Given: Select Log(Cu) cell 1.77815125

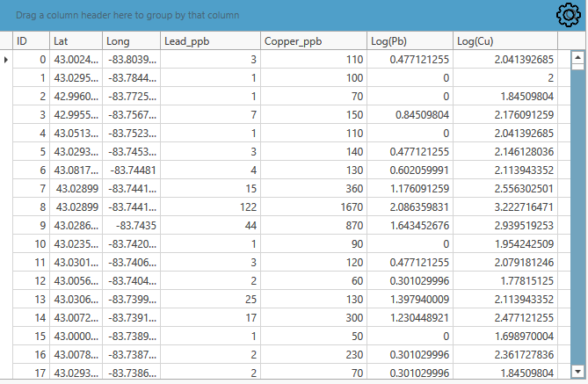Looking at the screenshot, I should (x=505, y=281).
